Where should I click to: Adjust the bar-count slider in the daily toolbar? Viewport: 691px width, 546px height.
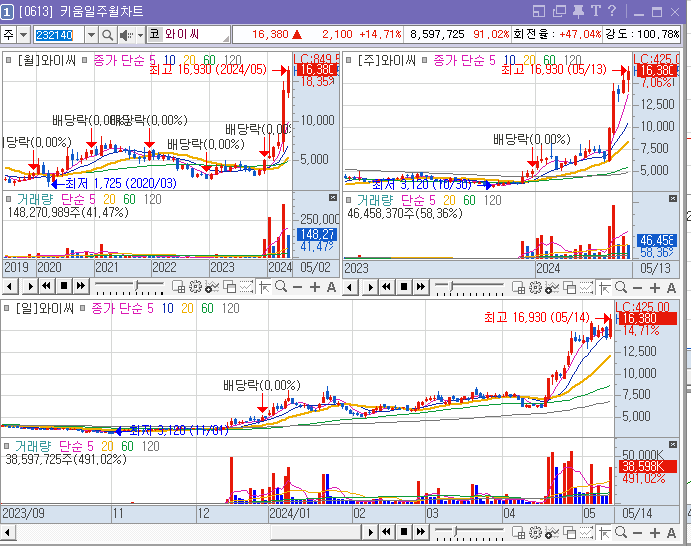(469, 533)
